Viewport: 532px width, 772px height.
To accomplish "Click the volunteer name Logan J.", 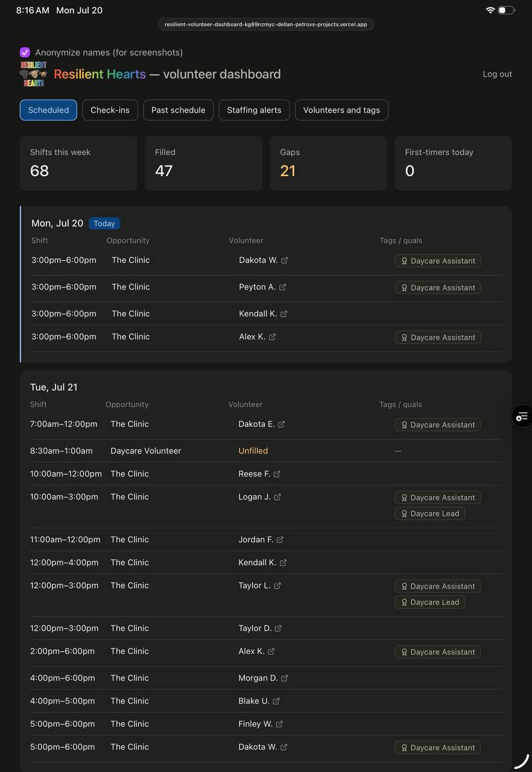I will click(255, 497).
